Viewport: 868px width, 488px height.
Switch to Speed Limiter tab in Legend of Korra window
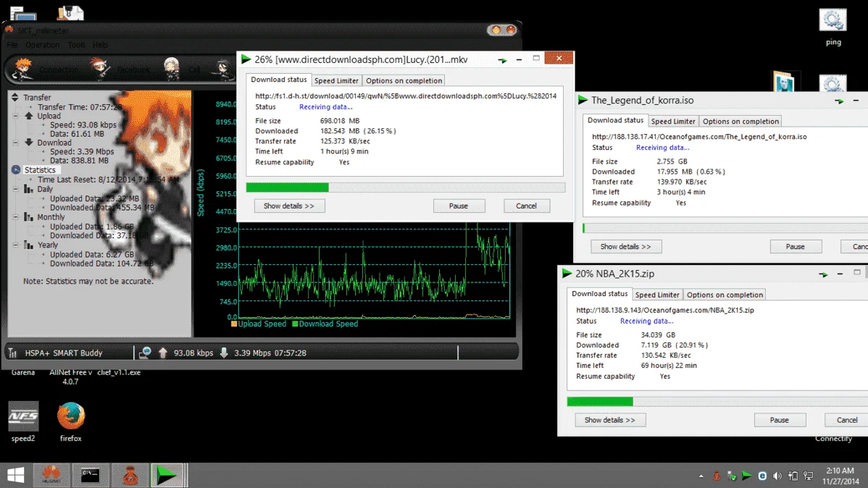(672, 121)
